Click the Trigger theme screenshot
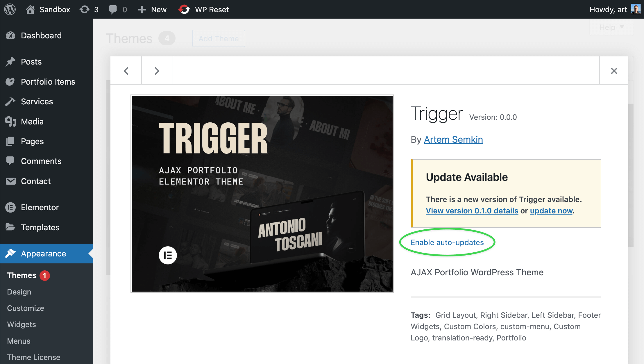644x364 pixels. 262,194
